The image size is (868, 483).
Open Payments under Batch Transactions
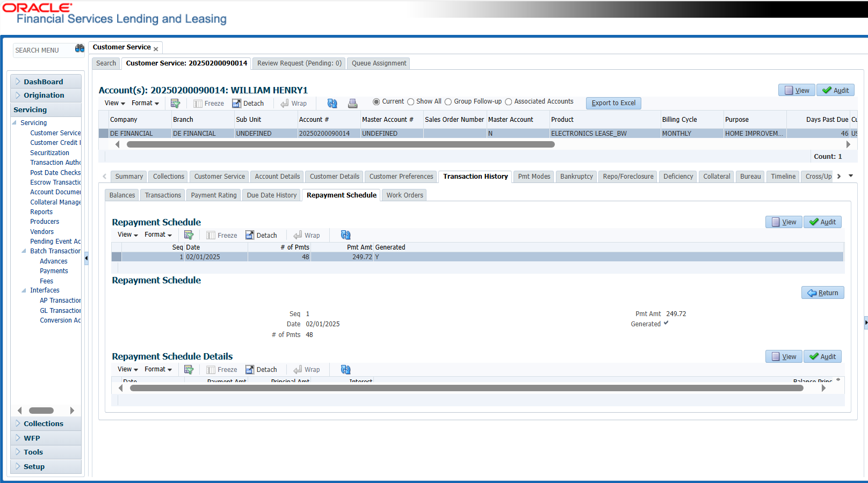pos(54,271)
